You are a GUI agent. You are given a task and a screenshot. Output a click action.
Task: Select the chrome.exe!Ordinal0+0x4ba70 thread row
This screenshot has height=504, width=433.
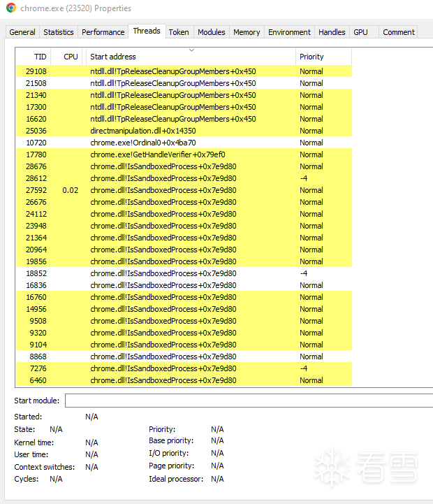tap(184, 143)
